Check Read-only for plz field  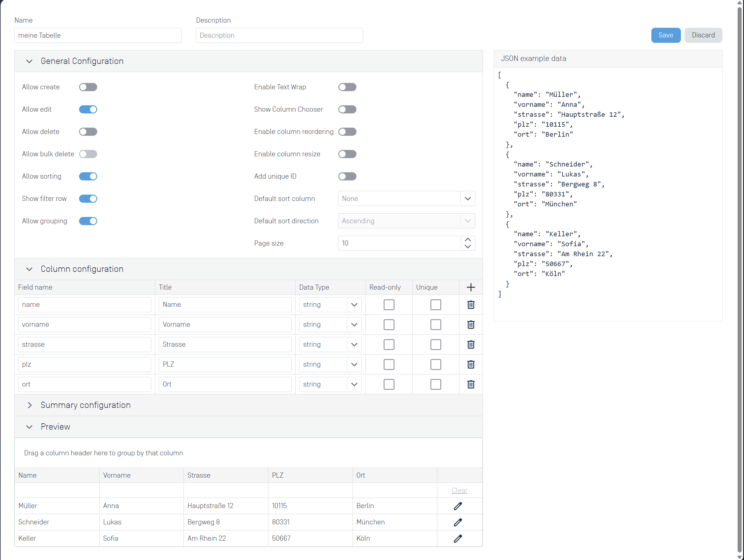[389, 364]
